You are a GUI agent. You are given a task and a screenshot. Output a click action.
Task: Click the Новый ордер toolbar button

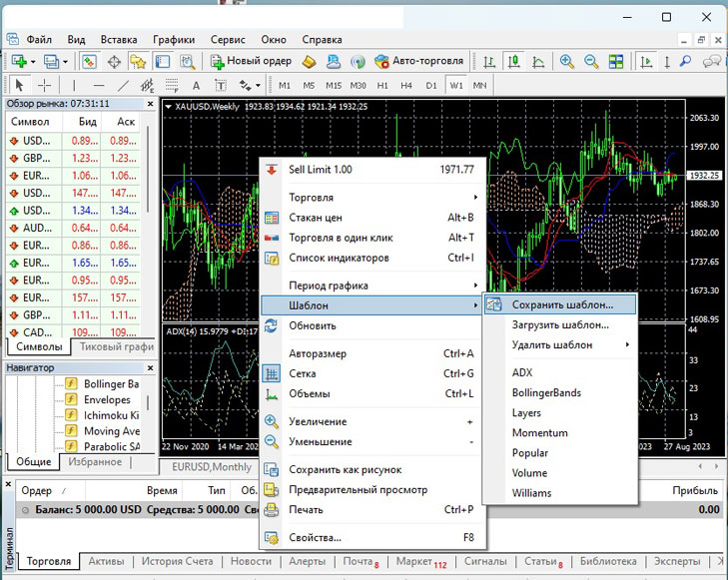(250, 61)
